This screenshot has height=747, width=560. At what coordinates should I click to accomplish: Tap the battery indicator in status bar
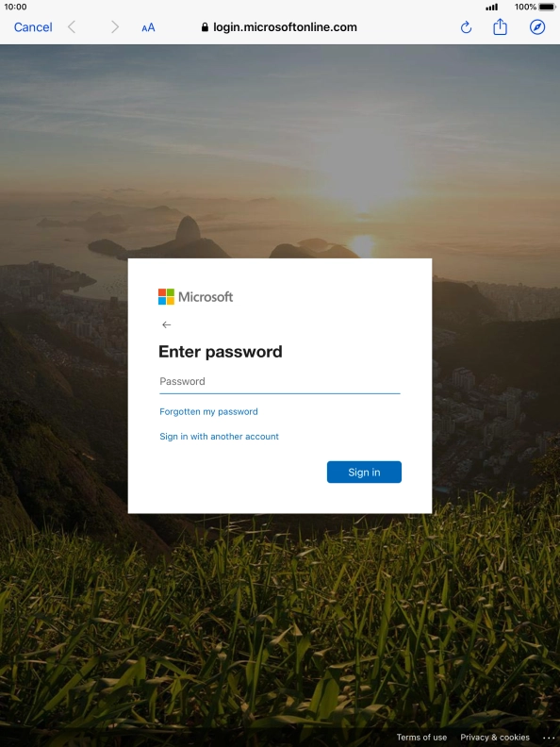(547, 8)
